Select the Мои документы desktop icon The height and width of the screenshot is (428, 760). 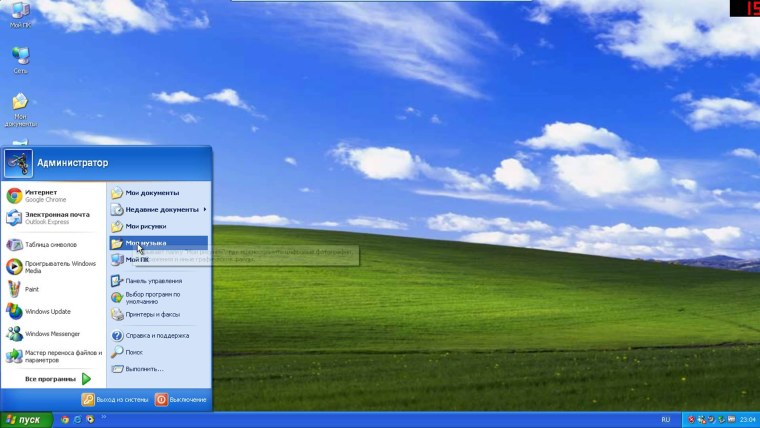pos(20,110)
